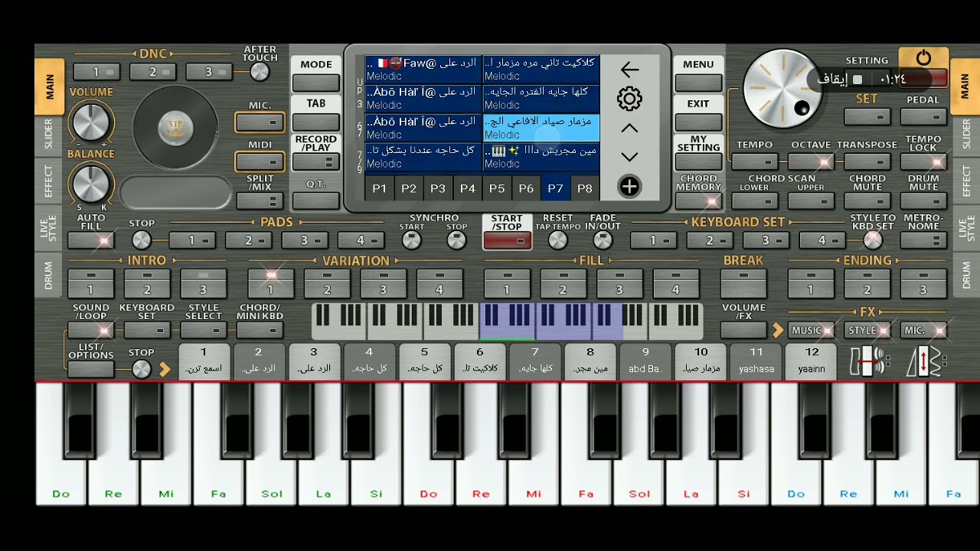Viewport: 980px width, 551px height.
Task: Open the settings gear on the display
Action: click(629, 99)
